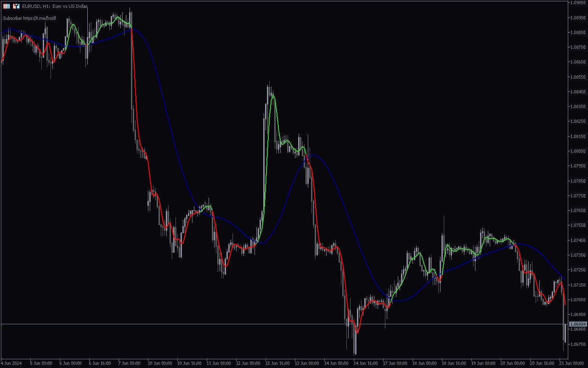Click the 1.08250 price level
Viewport: 588px width, 368px height.
pyautogui.click(x=578, y=121)
